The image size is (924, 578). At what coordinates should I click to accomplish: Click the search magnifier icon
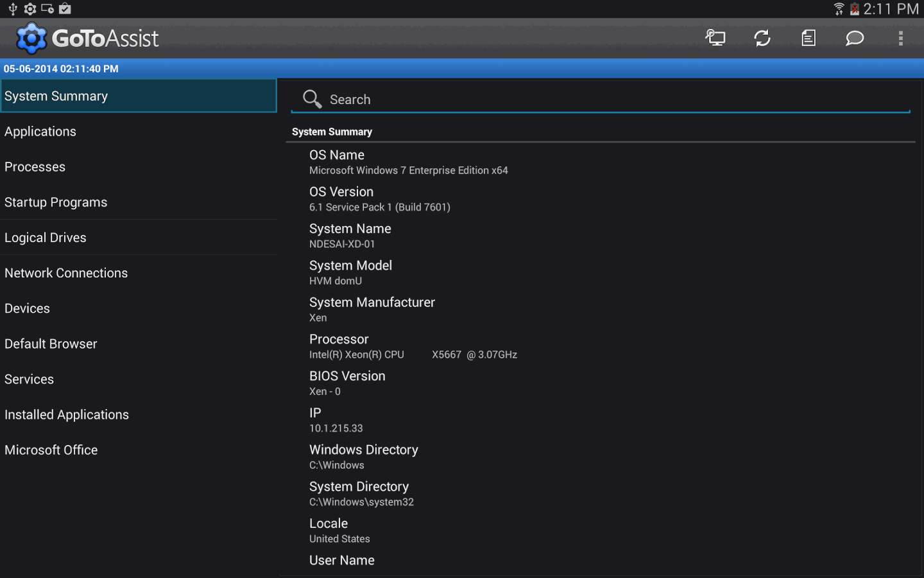tap(312, 99)
